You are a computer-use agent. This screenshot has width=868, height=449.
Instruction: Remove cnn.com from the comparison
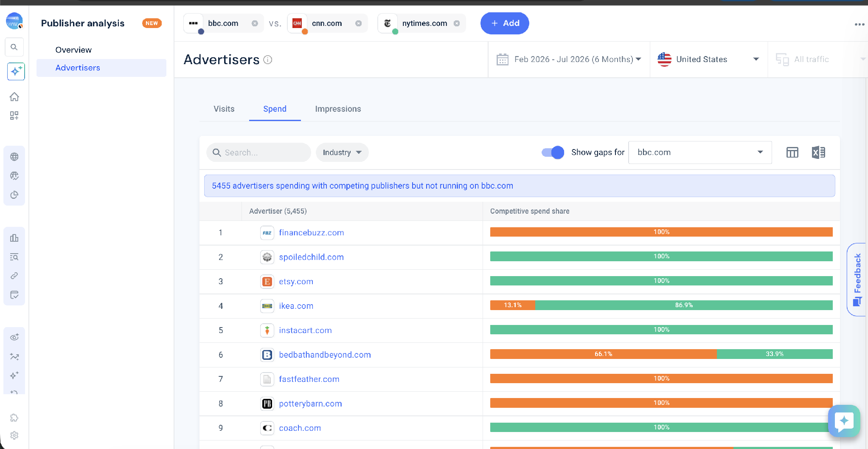(x=359, y=23)
